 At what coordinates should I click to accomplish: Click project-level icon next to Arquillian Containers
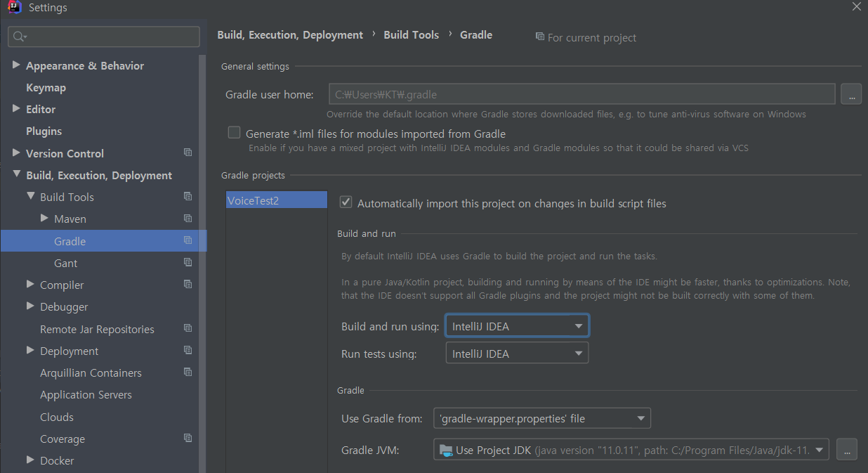[x=188, y=372]
